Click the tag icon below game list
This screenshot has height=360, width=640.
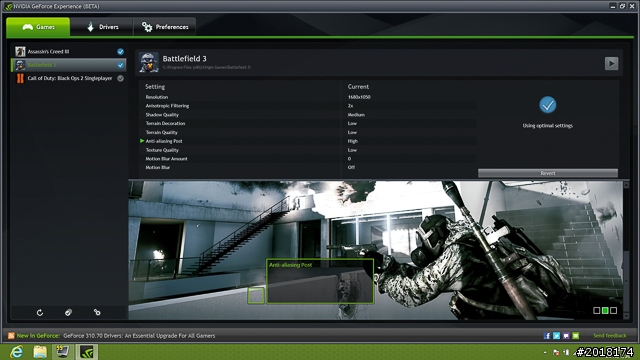point(68,312)
